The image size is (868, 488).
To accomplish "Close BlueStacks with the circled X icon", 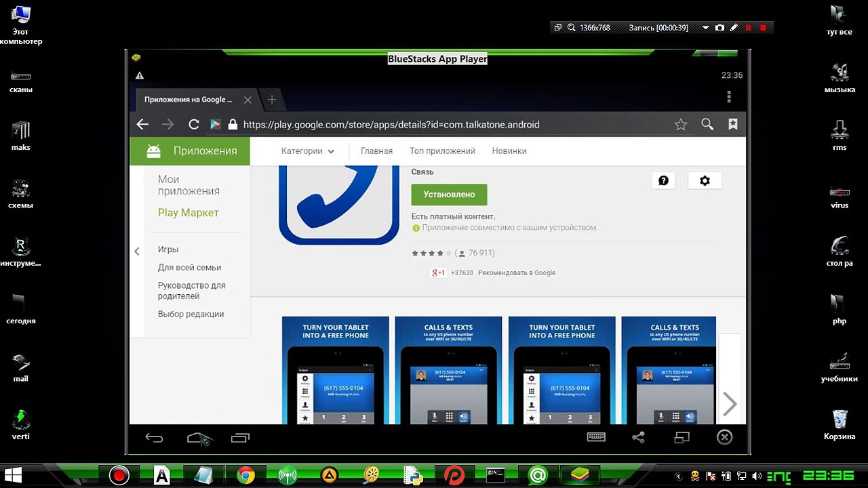I will point(724,437).
